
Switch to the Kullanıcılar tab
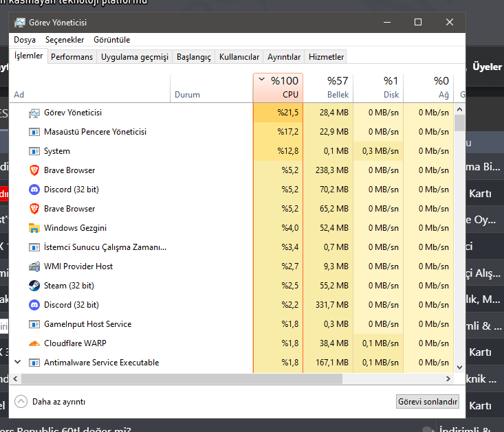click(239, 57)
